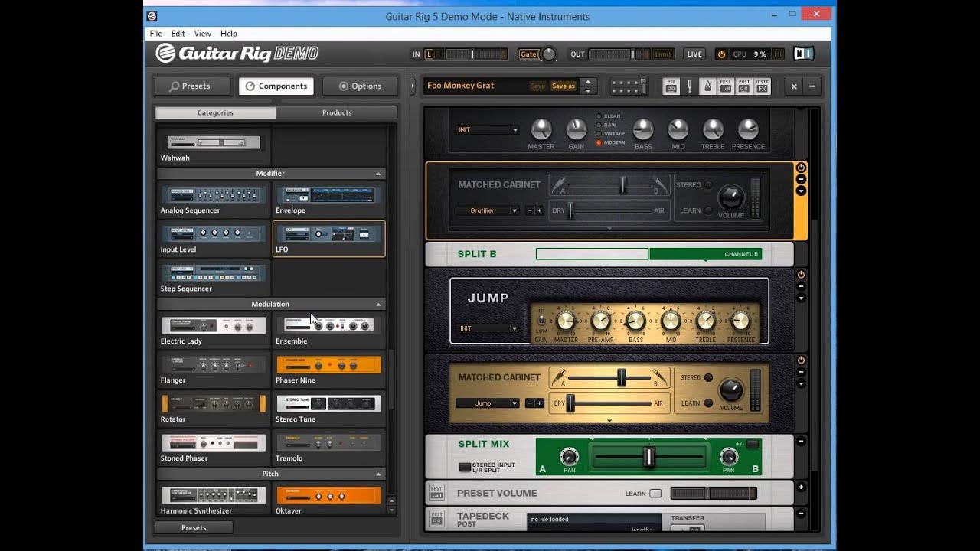Select the Input Level modifier

[x=214, y=240]
